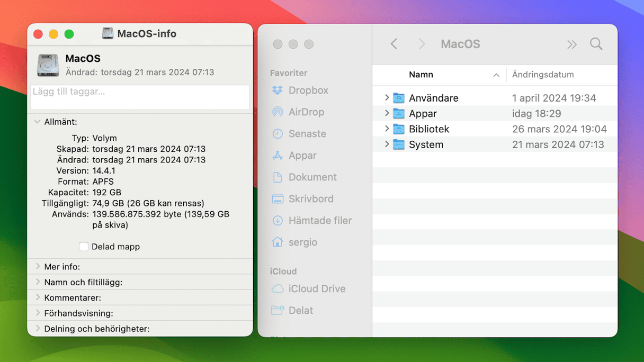Expand the System folder disclosure arrow
The width and height of the screenshot is (644, 362).
tap(387, 144)
